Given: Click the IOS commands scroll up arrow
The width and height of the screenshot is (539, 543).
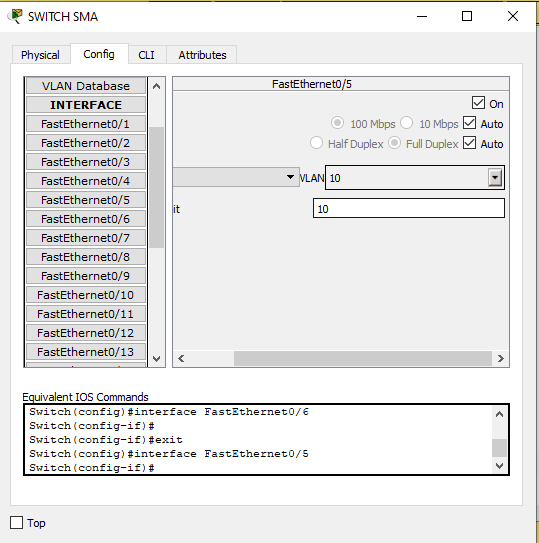Looking at the screenshot, I should tap(499, 414).
